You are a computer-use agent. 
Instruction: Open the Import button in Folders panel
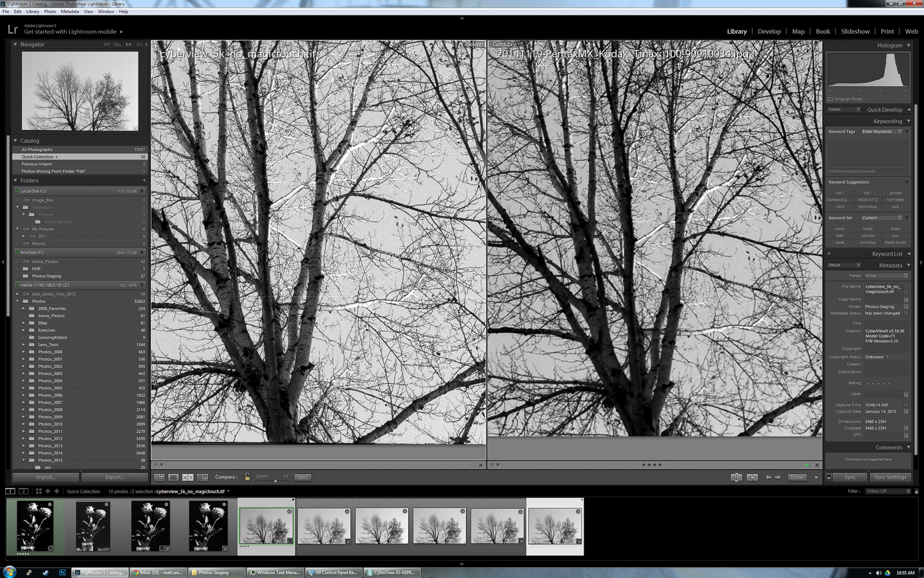(45, 477)
